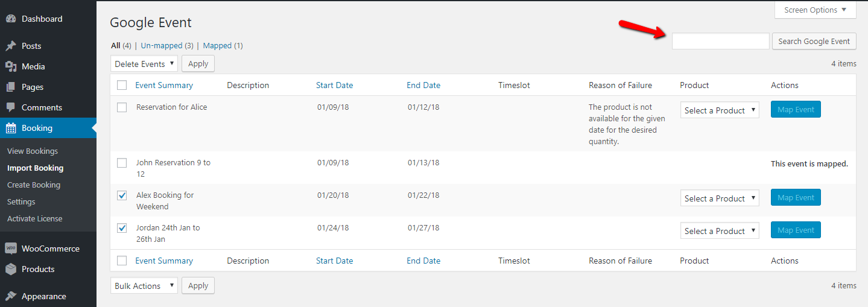The image size is (868, 307).
Task: Open View Bookings submenu item
Action: point(33,151)
